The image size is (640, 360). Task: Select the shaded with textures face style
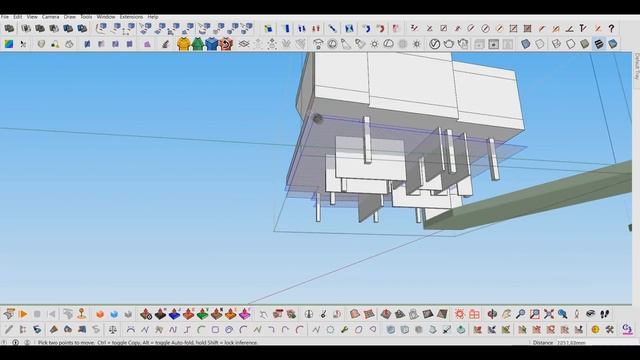click(x=612, y=44)
